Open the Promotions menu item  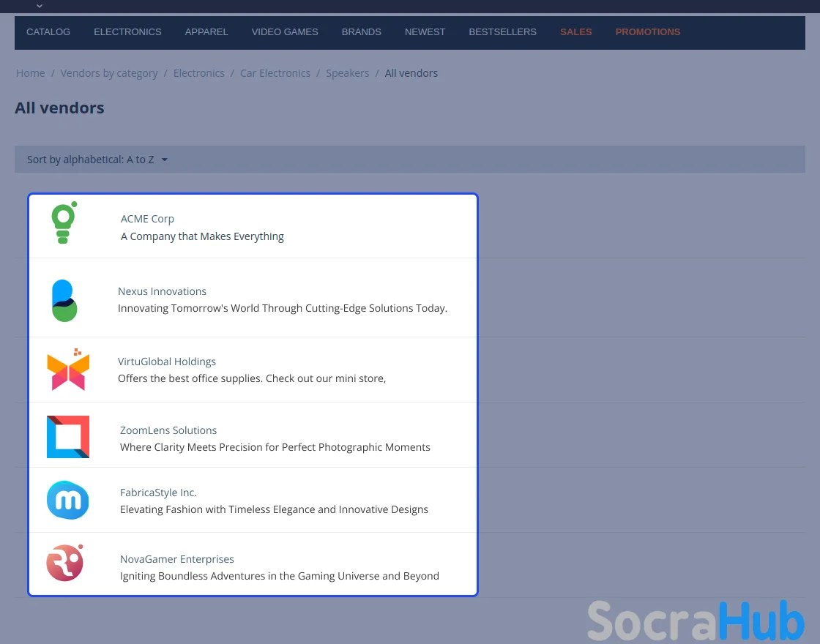tap(647, 32)
